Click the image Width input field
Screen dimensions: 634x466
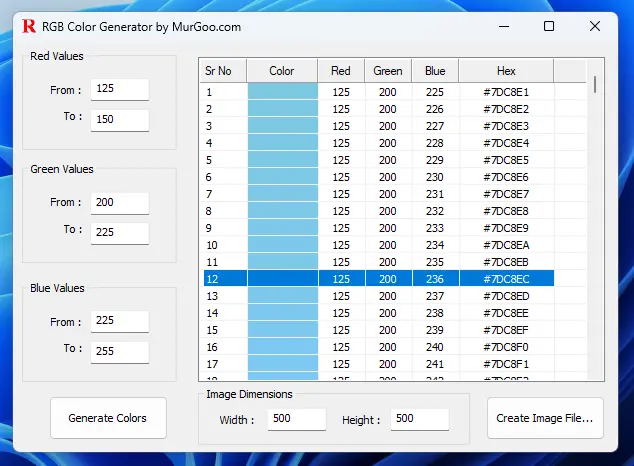coord(297,419)
